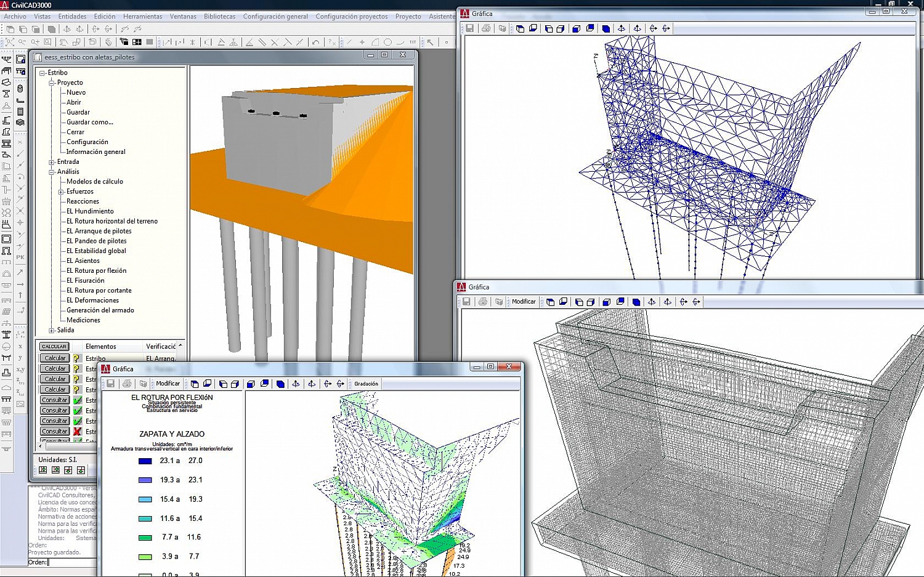924x577 pixels.
Task: Click save icon in wireframe mesh Gráfica window
Action: coord(470,28)
